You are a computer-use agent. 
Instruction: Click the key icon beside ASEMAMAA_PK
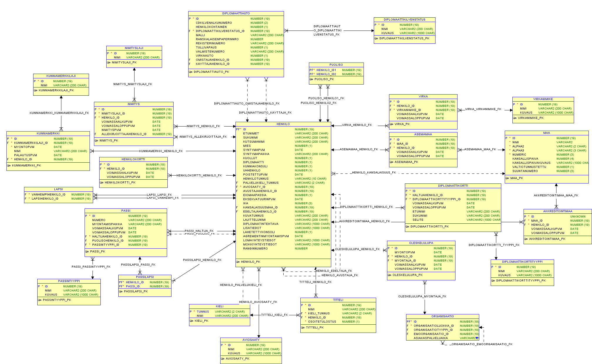391,162
